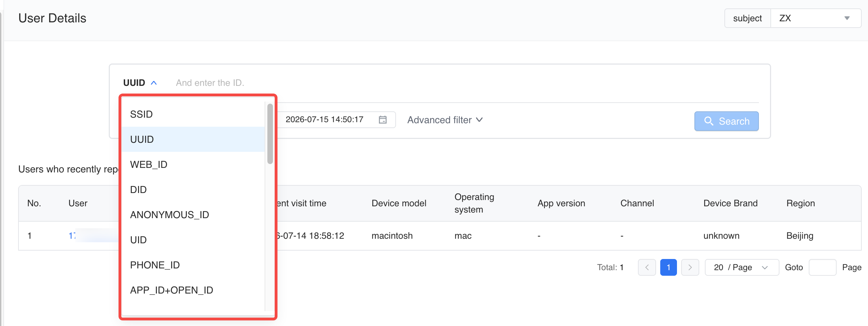Screen dimensions: 868x326
Task: Open the subject ZX dropdown
Action: pos(815,18)
